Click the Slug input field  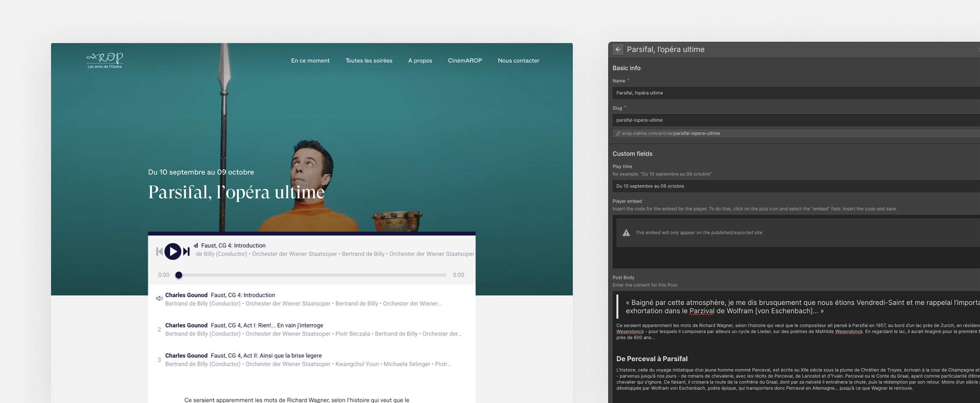[796, 120]
